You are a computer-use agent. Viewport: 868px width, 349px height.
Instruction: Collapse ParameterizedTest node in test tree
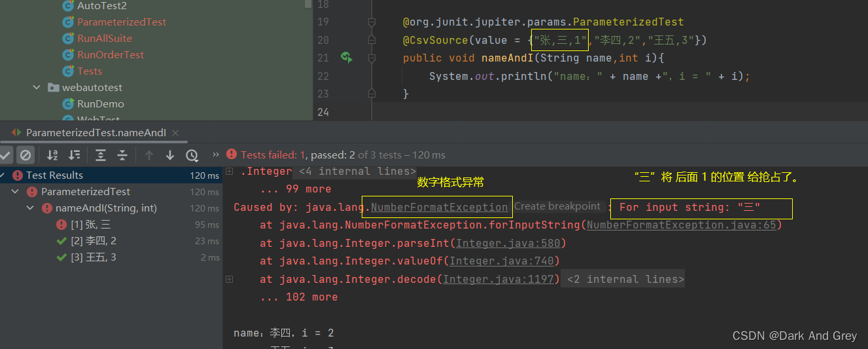pos(16,192)
